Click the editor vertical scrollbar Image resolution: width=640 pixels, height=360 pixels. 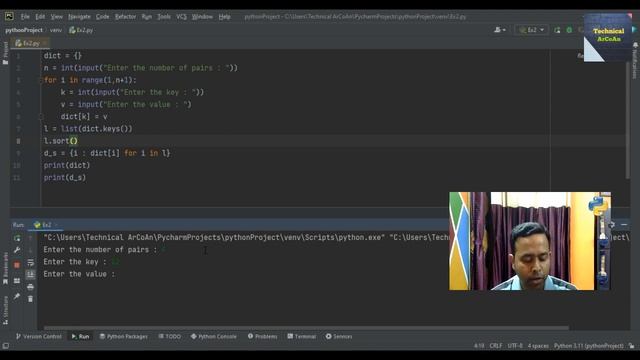click(x=627, y=120)
